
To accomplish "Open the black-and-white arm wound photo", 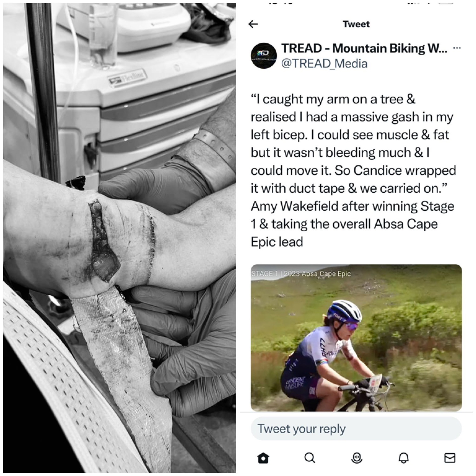I will 120,238.
